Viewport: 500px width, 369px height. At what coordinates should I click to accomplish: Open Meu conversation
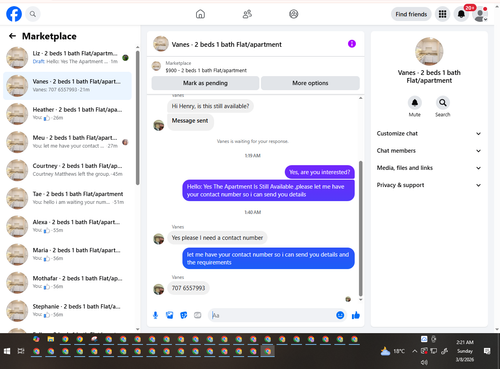68,142
